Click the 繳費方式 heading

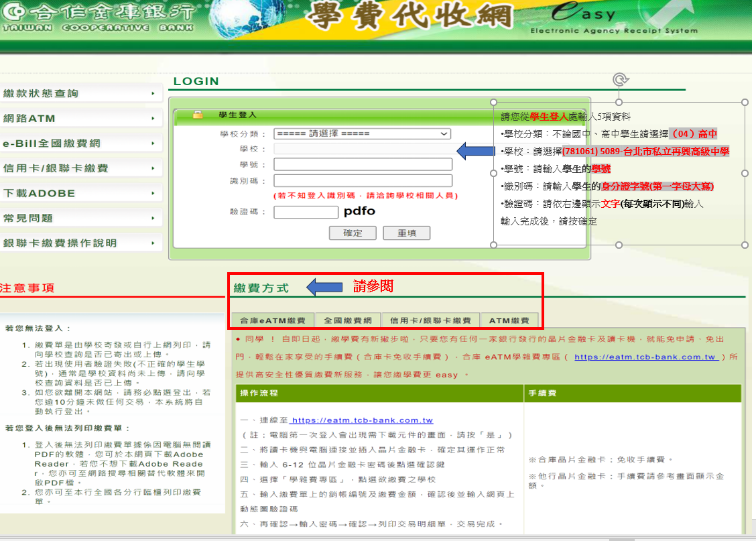tap(261, 288)
